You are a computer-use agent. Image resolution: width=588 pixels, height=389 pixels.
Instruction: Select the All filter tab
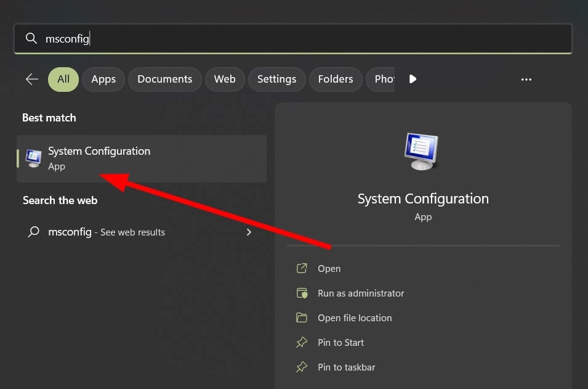coord(63,80)
